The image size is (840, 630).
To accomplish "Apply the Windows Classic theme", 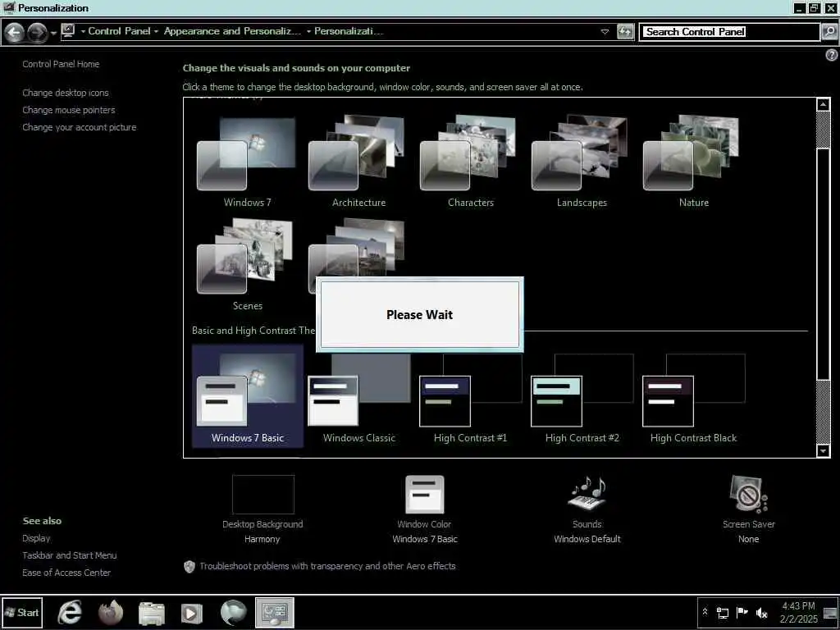I will (x=358, y=398).
